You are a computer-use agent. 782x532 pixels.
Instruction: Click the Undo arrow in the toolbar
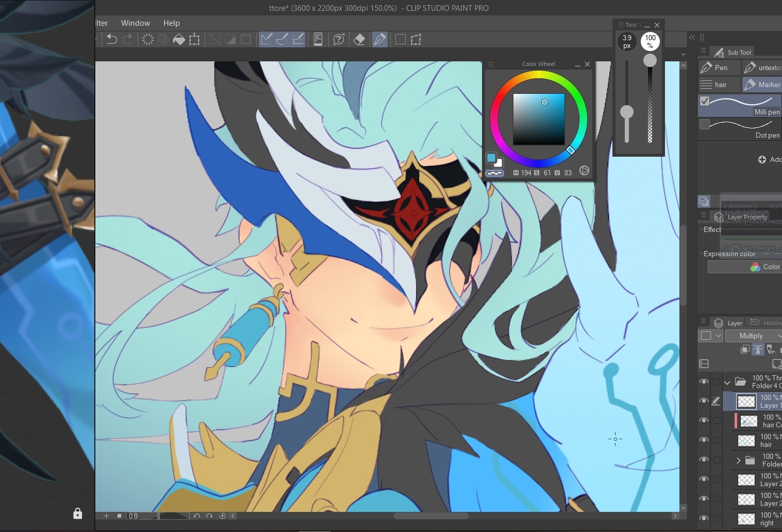click(111, 40)
